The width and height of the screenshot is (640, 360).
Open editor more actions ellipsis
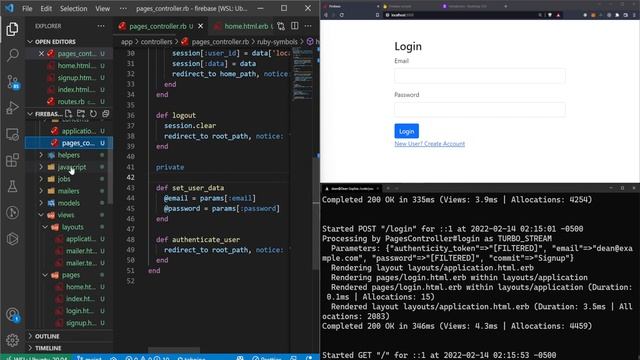[308, 26]
